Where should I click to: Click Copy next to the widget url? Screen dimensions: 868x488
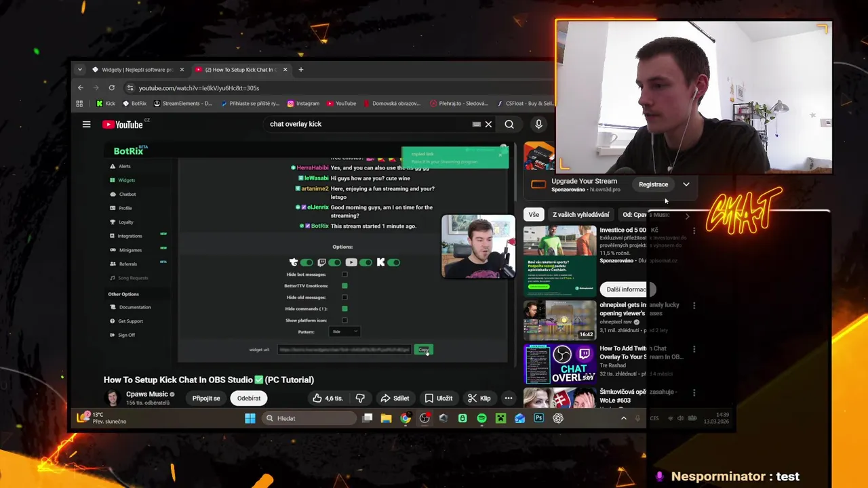pyautogui.click(x=423, y=350)
